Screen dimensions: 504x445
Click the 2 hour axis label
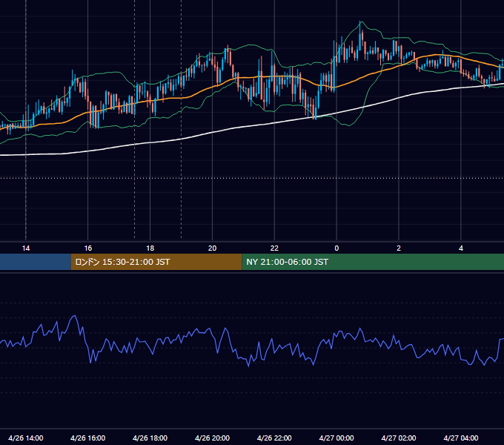click(x=399, y=248)
